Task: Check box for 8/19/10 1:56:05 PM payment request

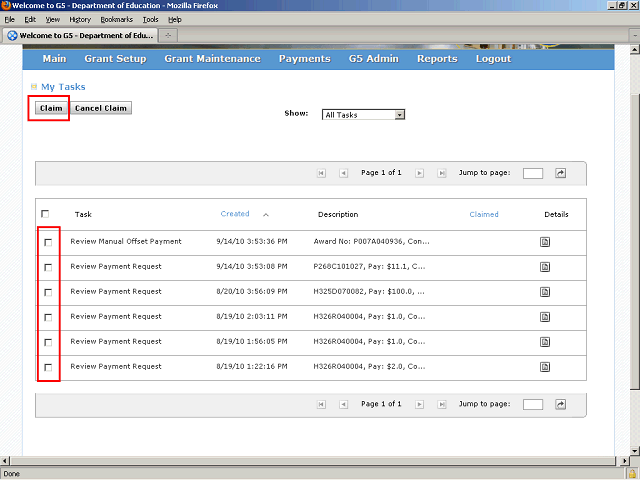Action: (48, 342)
